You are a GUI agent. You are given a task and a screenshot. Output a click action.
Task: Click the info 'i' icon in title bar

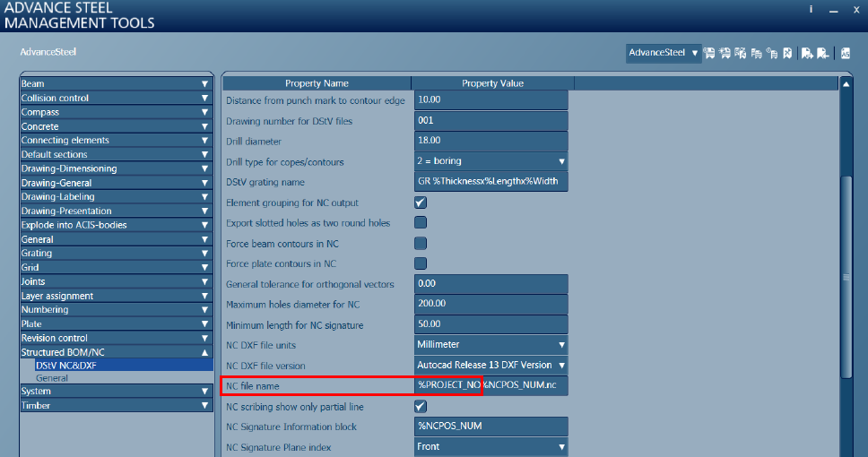click(x=811, y=9)
